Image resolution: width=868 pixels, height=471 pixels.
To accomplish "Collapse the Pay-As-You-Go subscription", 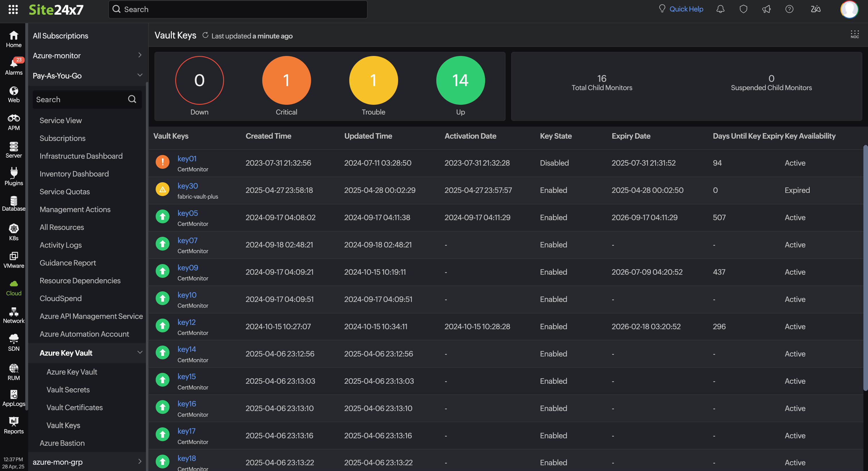I will pyautogui.click(x=140, y=75).
